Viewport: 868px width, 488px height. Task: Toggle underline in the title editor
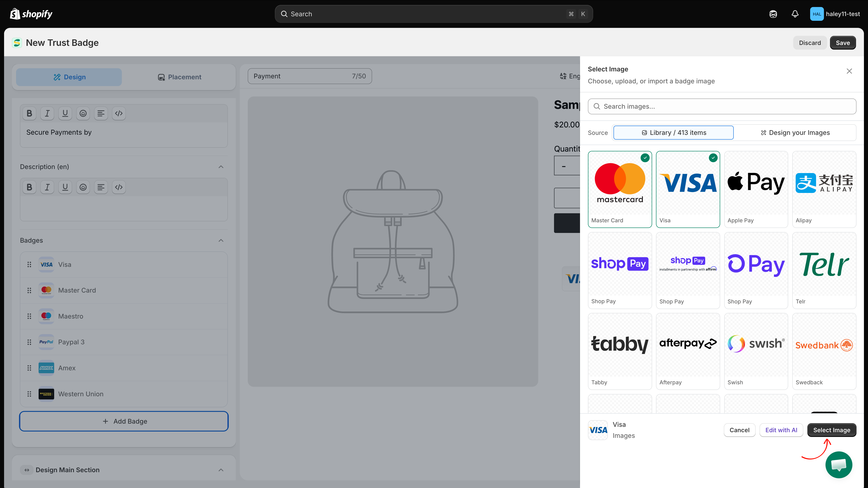tap(65, 113)
